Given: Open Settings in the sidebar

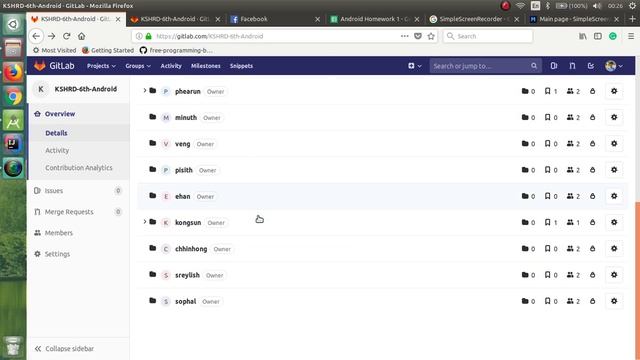Looking at the screenshot, I should [57, 254].
